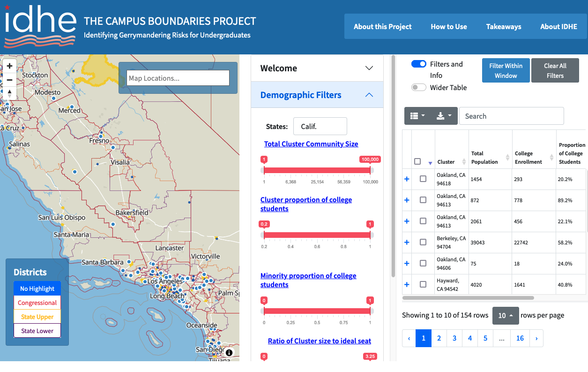Open About this Project menu
Screen dimensions: 588x372
coord(382,27)
